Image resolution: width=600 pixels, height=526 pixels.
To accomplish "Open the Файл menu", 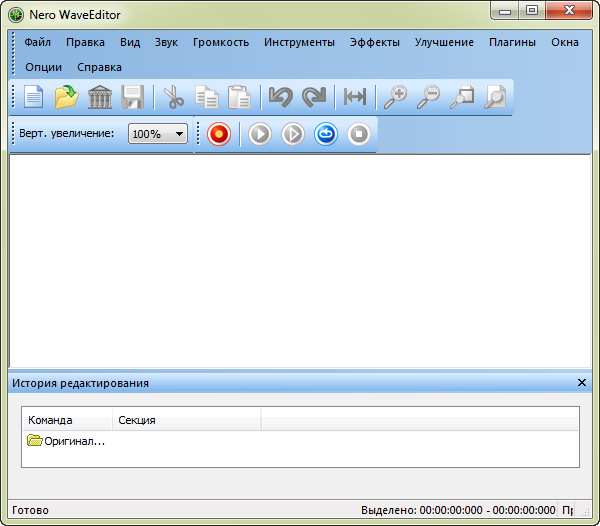I will point(37,43).
